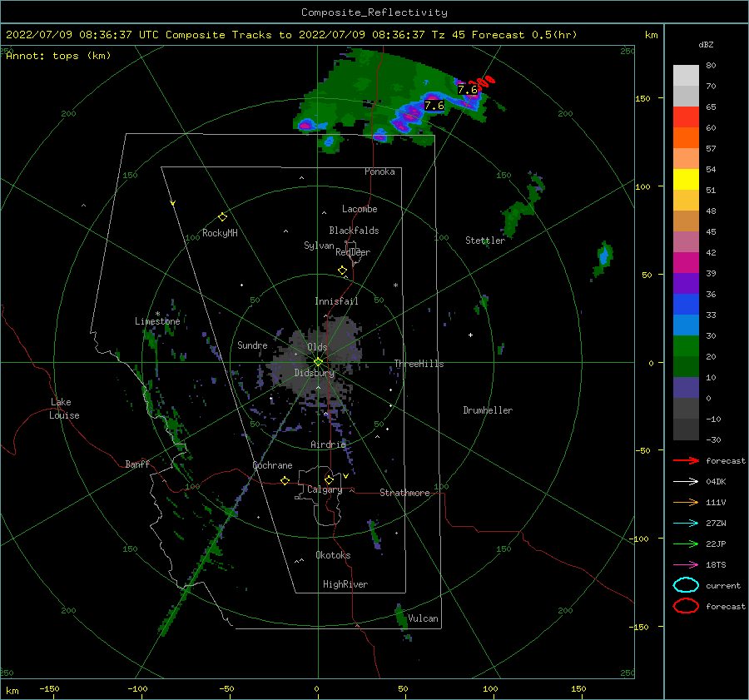Click the HighRiver label
Viewport: 749px width, 700px height.
pos(345,584)
